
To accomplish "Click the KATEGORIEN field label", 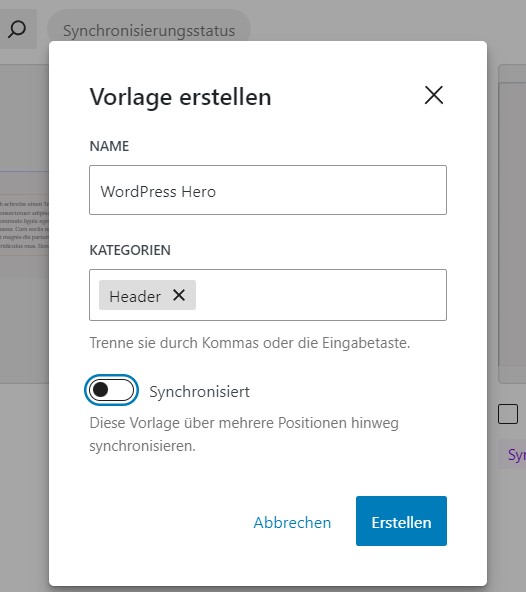I will click(x=130, y=250).
